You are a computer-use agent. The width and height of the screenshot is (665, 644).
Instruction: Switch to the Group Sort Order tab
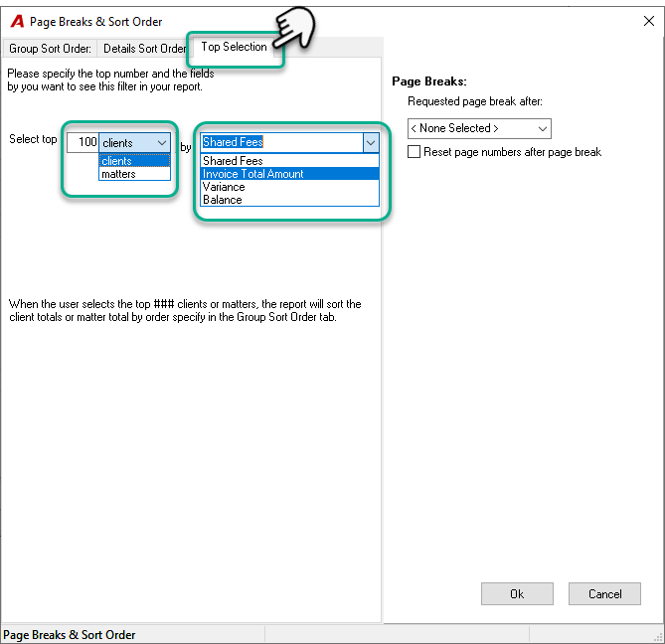(x=50, y=49)
